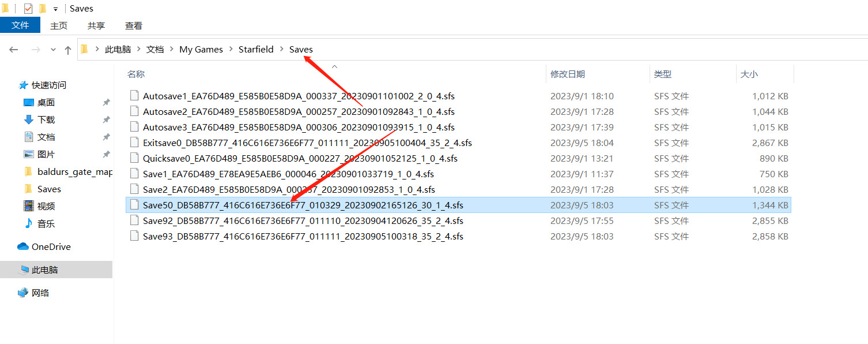Click Starfield in the address breadcrumb
868x344 pixels.
(256, 50)
